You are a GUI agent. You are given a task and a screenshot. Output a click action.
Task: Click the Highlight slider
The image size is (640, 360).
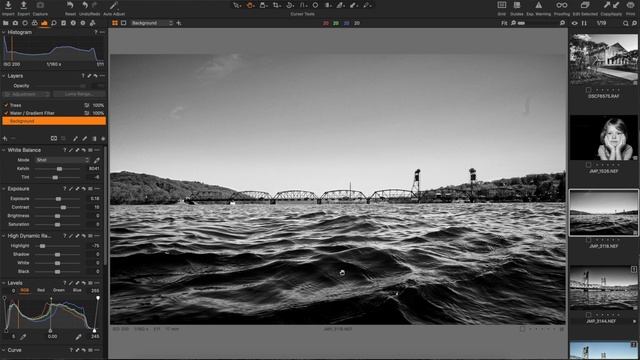click(x=57, y=246)
